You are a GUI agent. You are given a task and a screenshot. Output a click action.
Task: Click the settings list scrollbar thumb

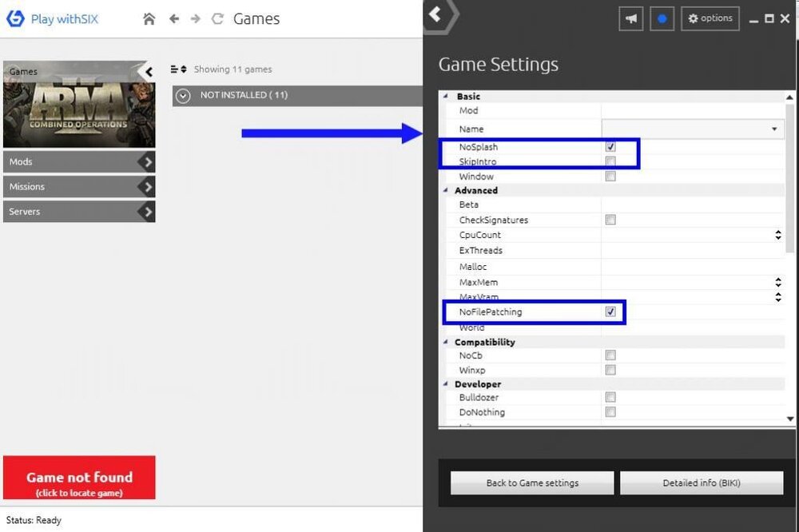click(x=790, y=178)
